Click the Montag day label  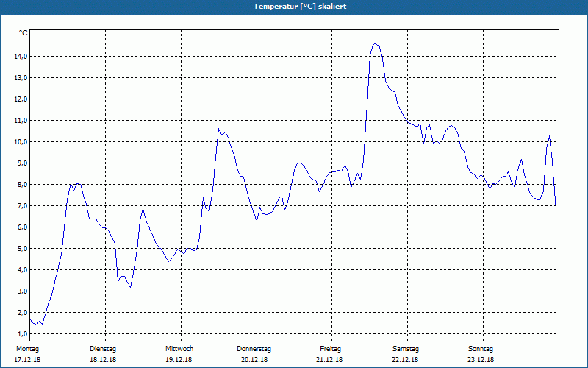(27, 349)
